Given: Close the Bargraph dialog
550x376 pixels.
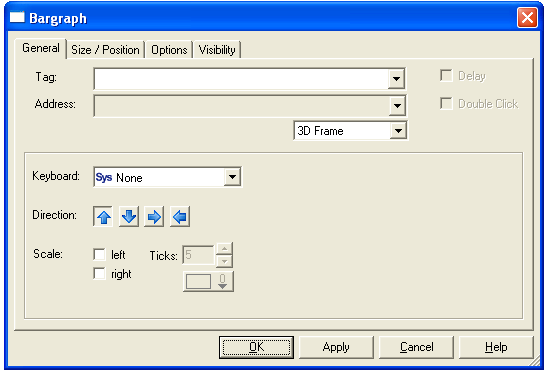Looking at the screenshot, I should point(527,17).
